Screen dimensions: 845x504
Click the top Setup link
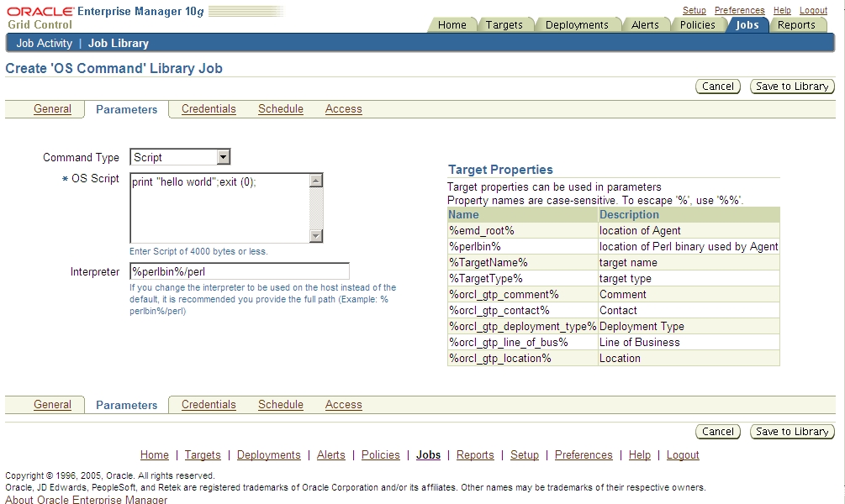click(x=694, y=10)
